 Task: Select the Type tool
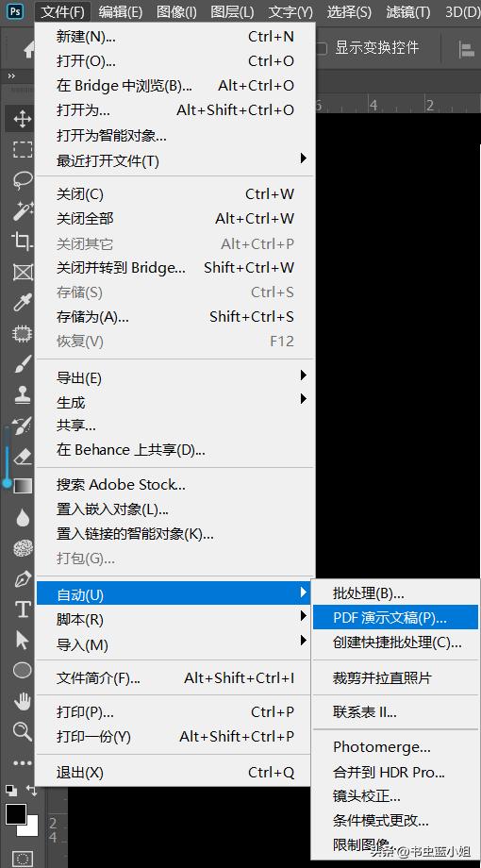pyautogui.click(x=22, y=609)
